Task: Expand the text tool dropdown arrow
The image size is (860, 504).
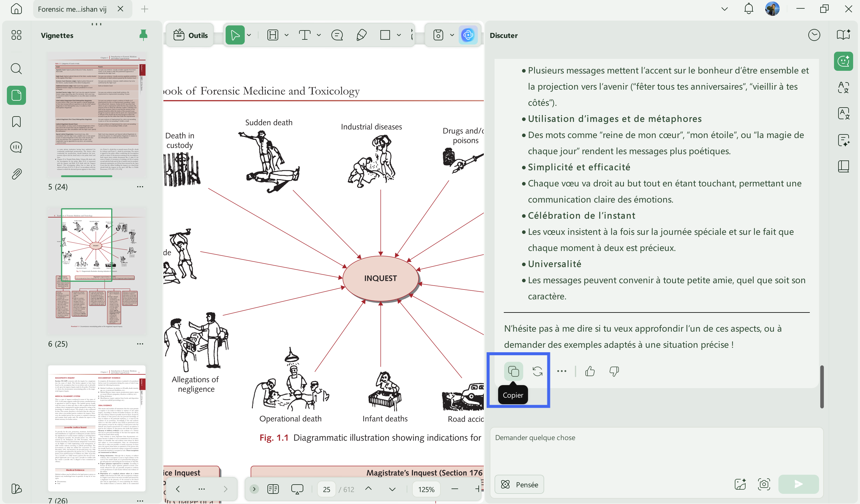Action: (x=319, y=35)
